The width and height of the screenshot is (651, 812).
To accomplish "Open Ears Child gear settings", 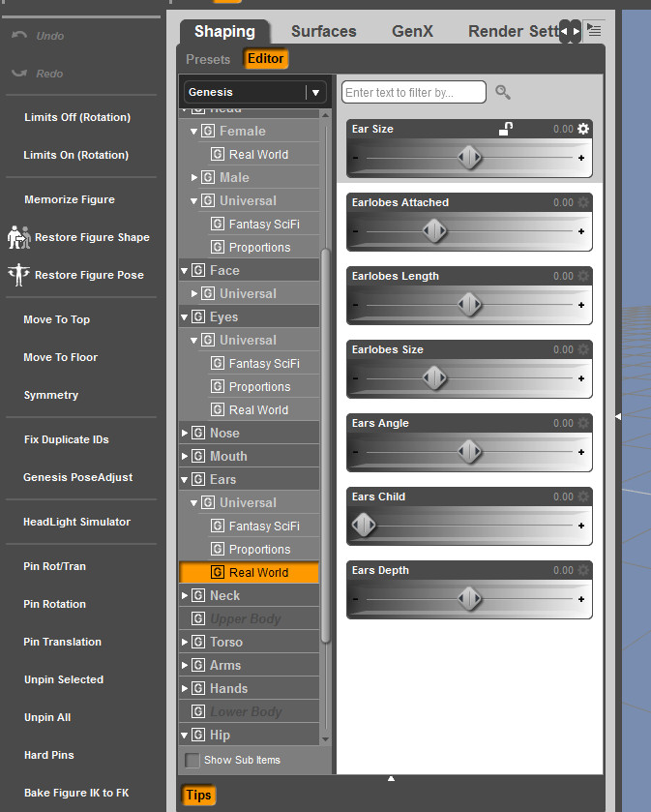I will [583, 496].
